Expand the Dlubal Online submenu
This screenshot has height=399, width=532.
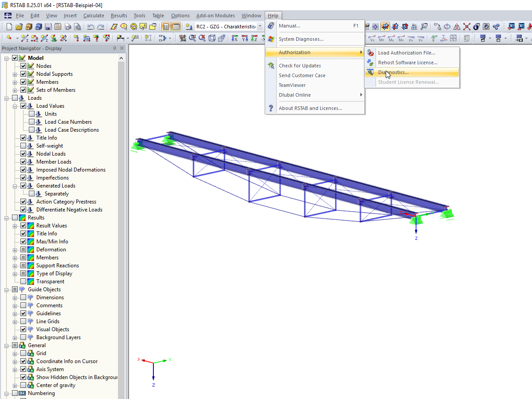click(x=315, y=95)
